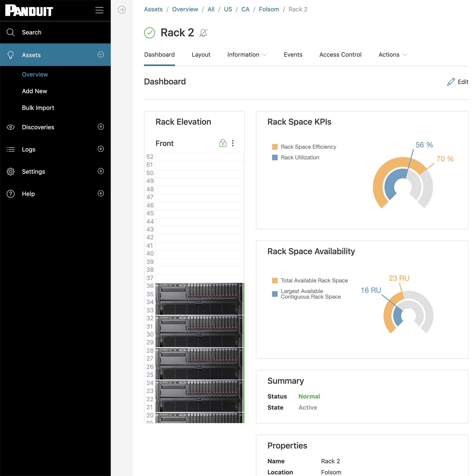Image resolution: width=476 pixels, height=476 pixels.
Task: Select the server at rack units 33-36
Action: pyautogui.click(x=199, y=299)
